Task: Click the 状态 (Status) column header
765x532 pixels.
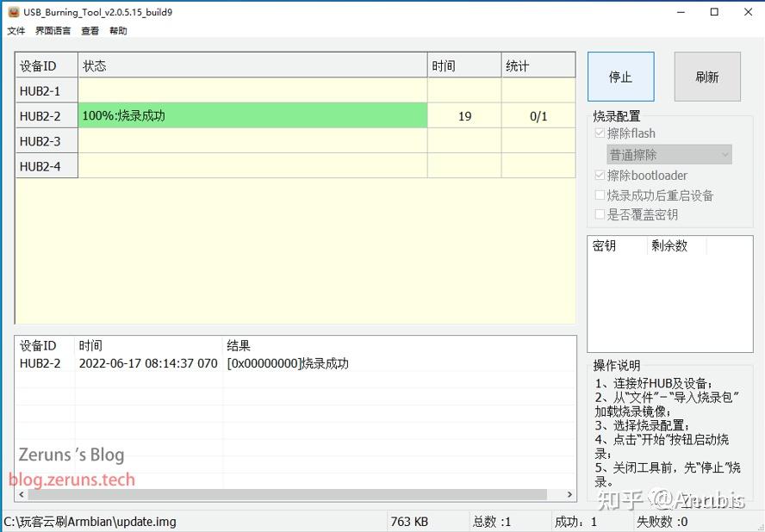Action: coord(95,65)
